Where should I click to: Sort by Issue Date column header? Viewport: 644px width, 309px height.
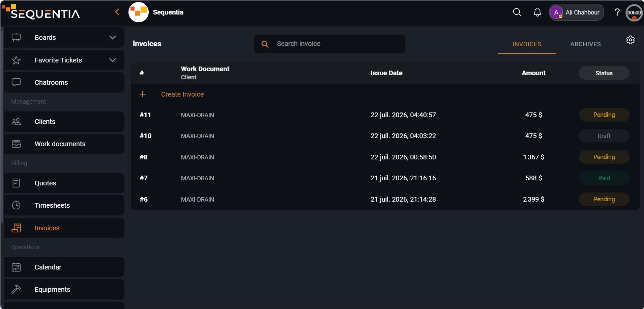tap(386, 73)
